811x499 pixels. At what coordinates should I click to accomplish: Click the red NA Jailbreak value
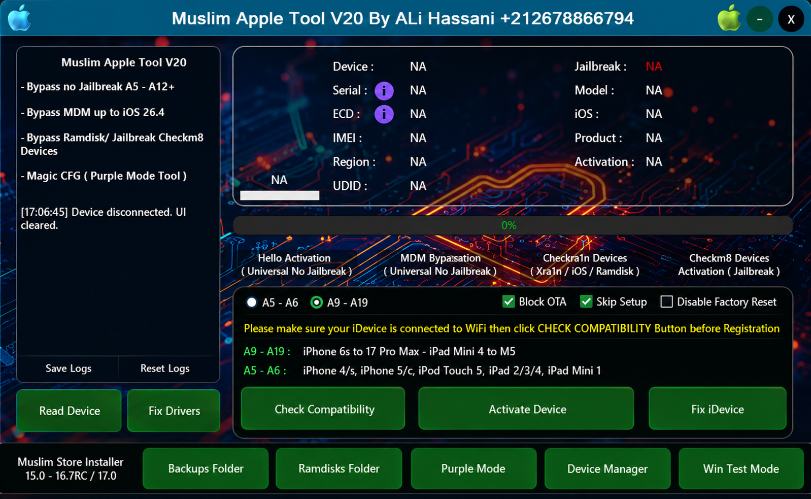654,67
